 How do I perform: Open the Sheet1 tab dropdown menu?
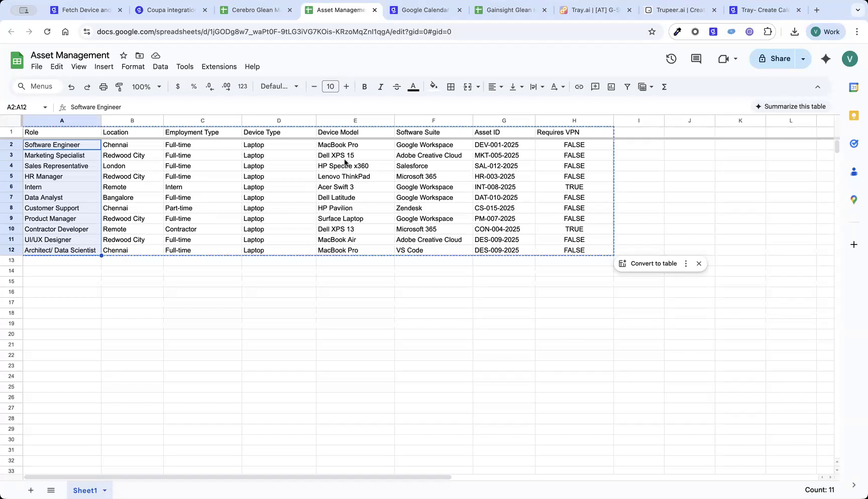pyautogui.click(x=105, y=490)
